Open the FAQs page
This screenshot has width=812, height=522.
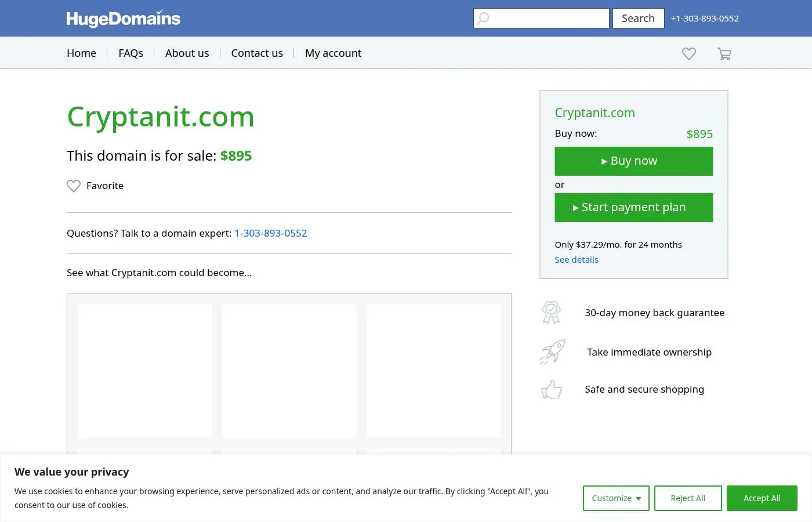pyautogui.click(x=130, y=53)
